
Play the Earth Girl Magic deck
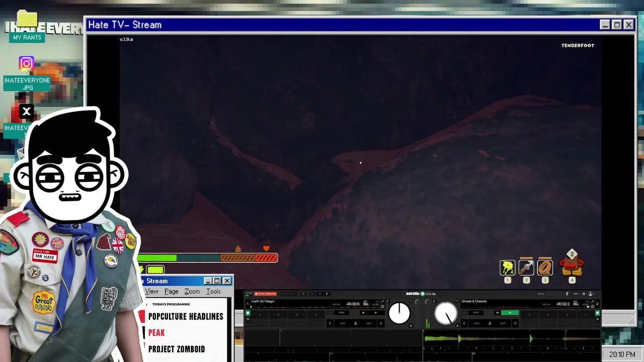tap(376, 313)
